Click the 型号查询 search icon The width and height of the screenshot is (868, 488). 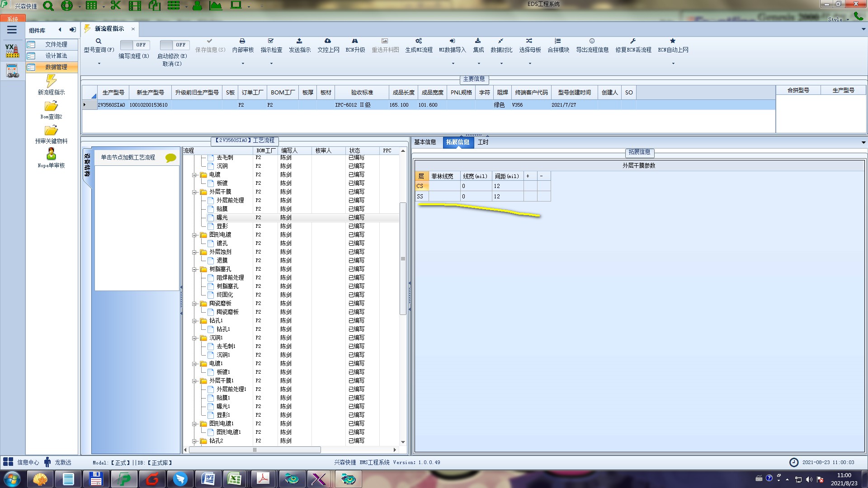(99, 41)
